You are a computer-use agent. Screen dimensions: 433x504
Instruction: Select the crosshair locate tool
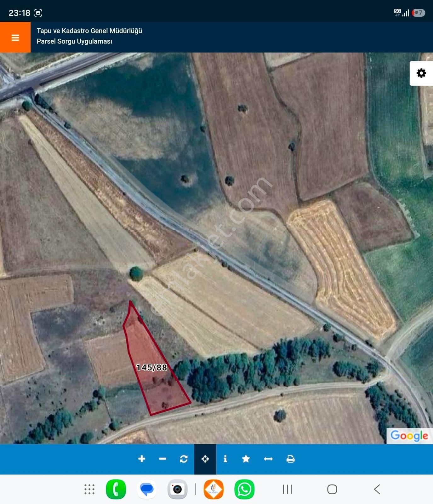(x=205, y=459)
